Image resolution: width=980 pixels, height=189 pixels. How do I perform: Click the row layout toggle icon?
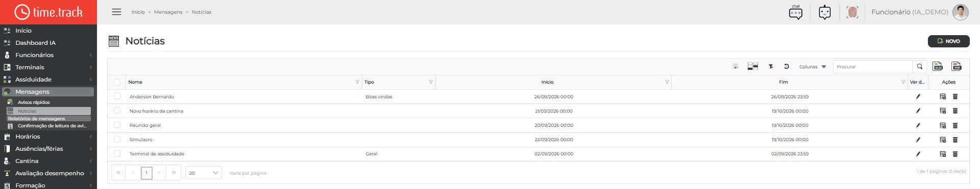tap(752, 66)
